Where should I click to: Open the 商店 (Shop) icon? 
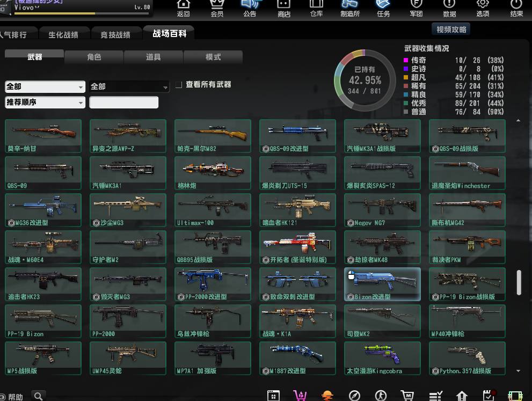pos(284,8)
